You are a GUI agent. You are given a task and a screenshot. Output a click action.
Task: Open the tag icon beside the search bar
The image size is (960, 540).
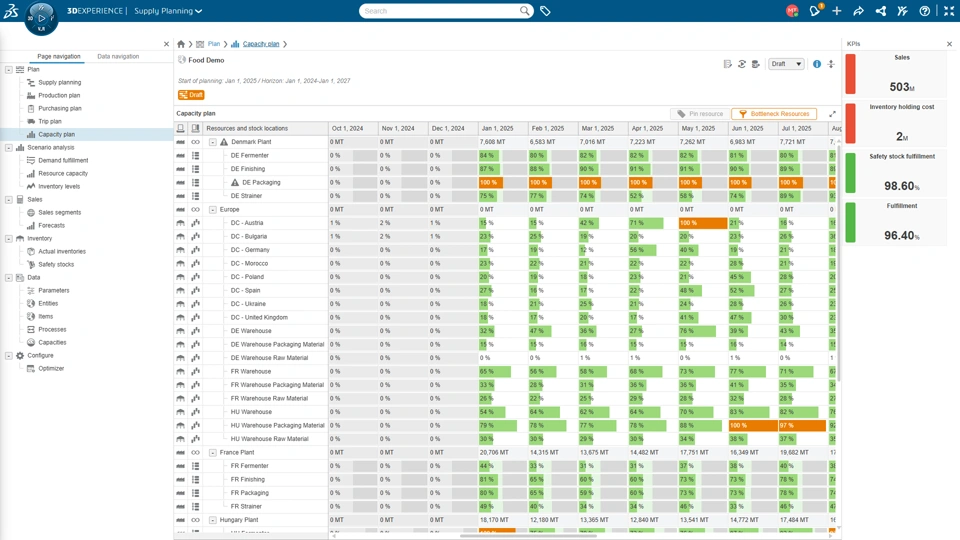pos(545,11)
